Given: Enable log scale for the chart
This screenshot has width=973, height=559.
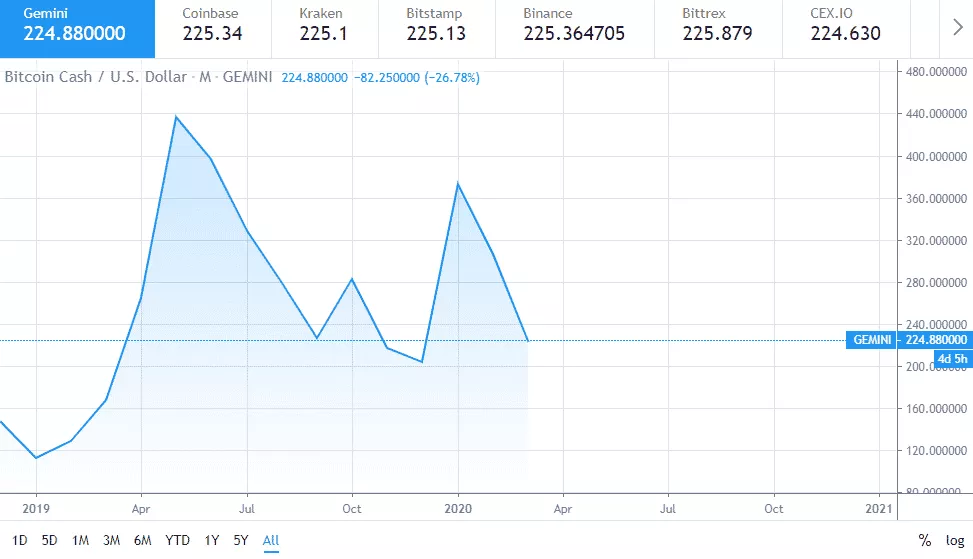Looking at the screenshot, I should 955,541.
